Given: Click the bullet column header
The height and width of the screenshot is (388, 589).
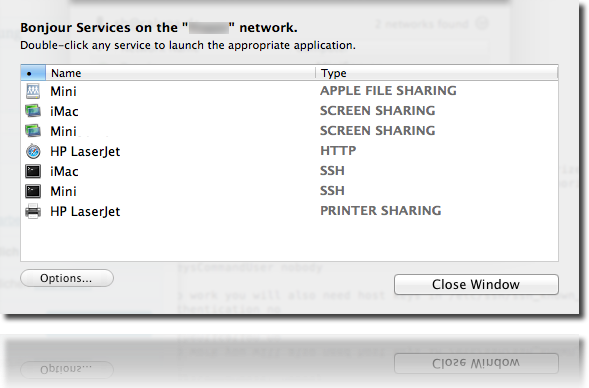Looking at the screenshot, I should coord(33,73).
